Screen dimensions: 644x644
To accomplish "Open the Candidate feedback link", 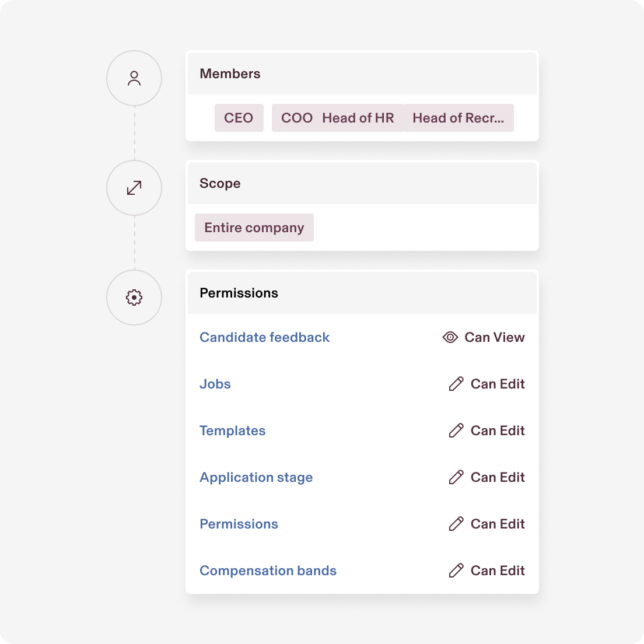I will 264,337.
